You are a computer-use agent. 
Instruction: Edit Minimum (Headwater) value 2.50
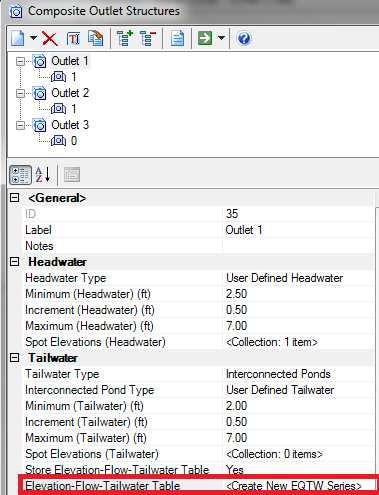298,294
